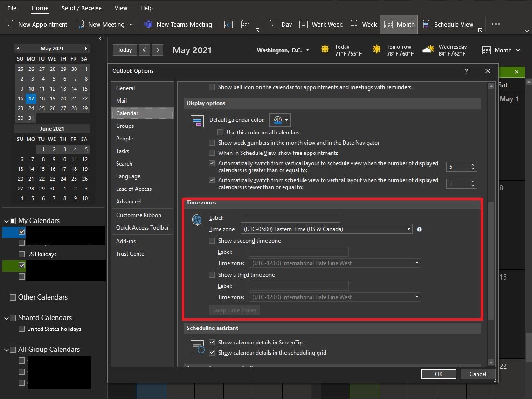Click the New Appointment calendar icon

[10, 24]
